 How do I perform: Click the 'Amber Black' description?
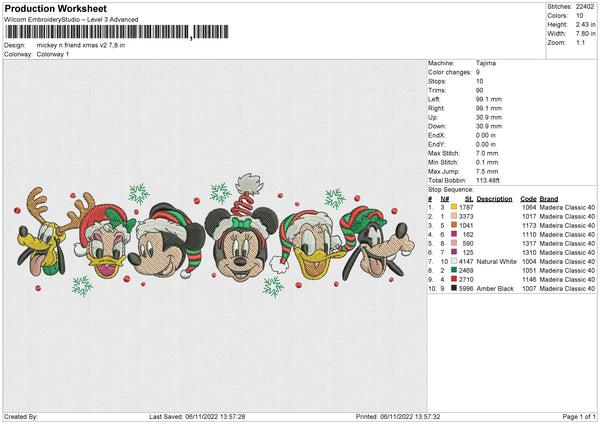coord(495,289)
